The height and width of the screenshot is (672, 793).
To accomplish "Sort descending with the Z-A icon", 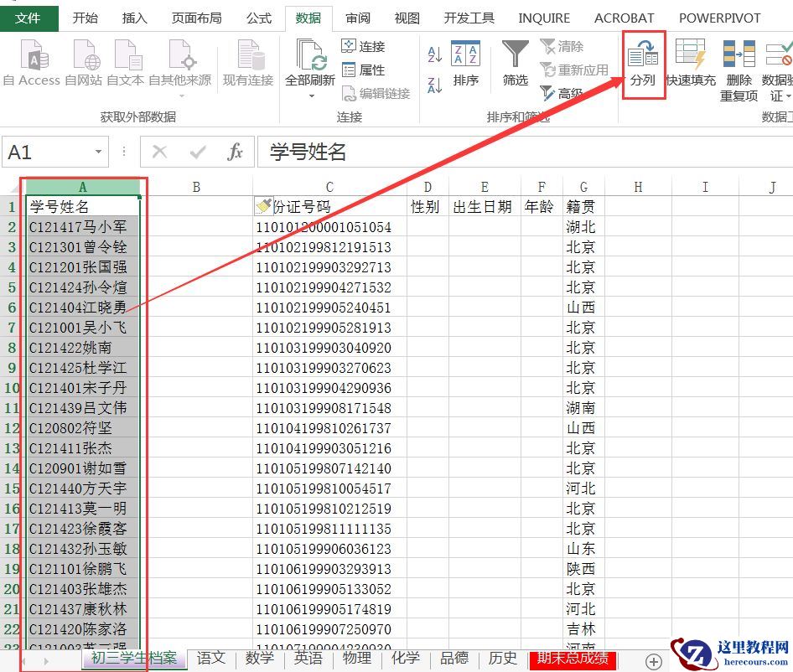I will click(x=434, y=85).
